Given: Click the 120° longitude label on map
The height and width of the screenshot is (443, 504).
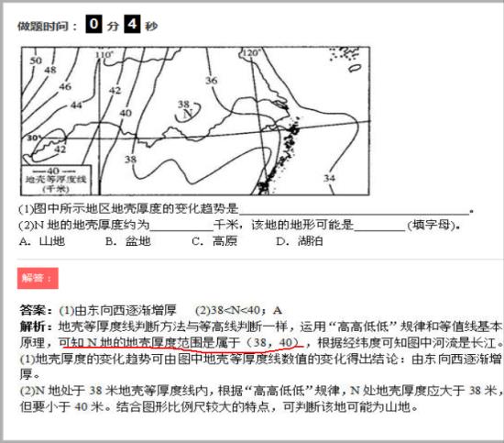Looking at the screenshot, I should [251, 53].
